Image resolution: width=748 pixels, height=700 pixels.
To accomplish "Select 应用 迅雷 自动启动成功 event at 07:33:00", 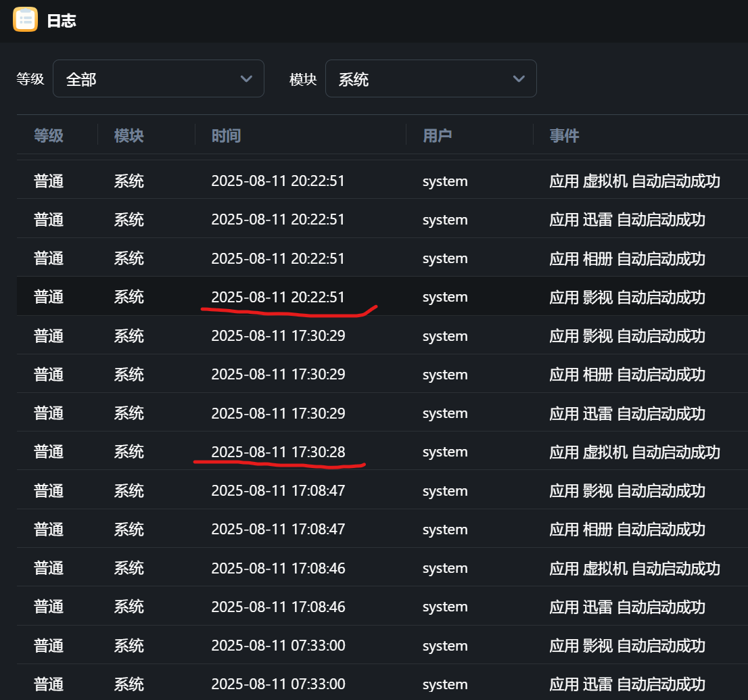I will pos(628,684).
